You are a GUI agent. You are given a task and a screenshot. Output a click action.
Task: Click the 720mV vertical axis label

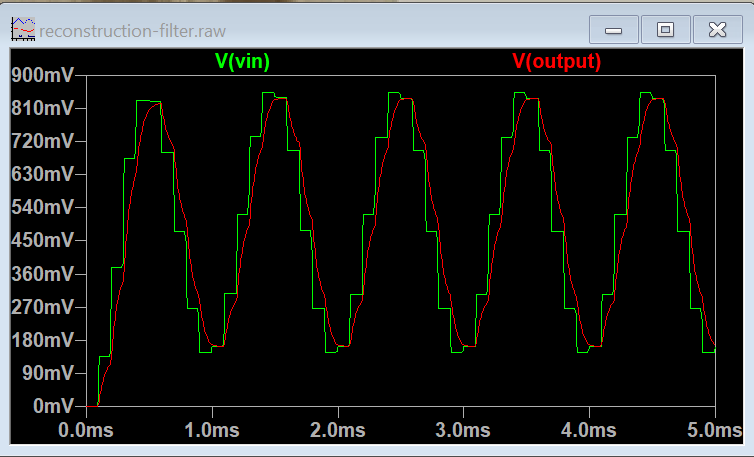click(43, 141)
